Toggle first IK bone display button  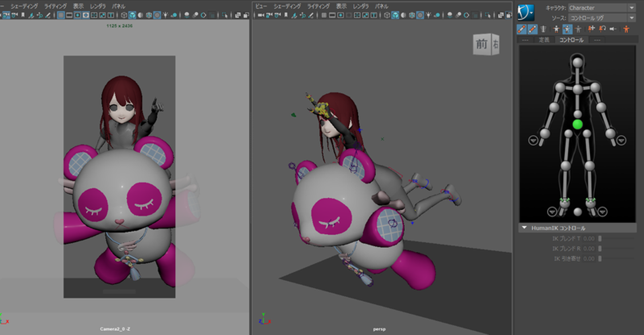pos(521,29)
